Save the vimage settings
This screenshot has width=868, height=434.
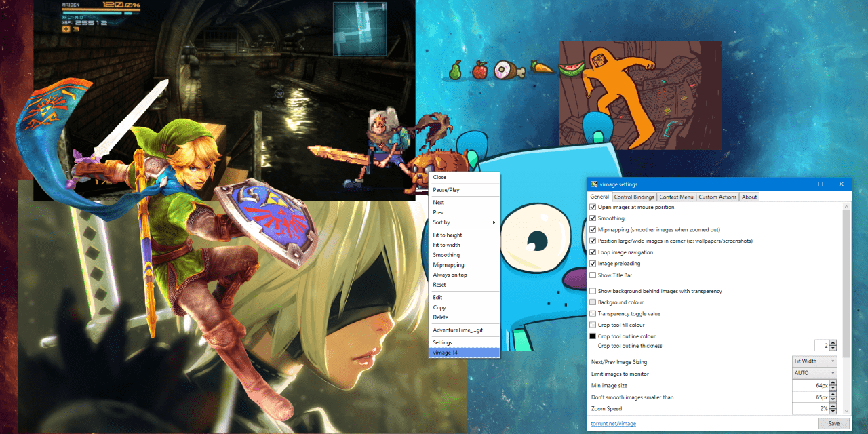(833, 423)
